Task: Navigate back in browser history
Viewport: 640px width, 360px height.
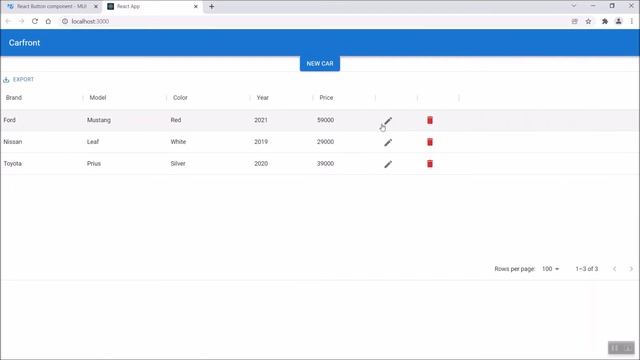Action: 8,21
